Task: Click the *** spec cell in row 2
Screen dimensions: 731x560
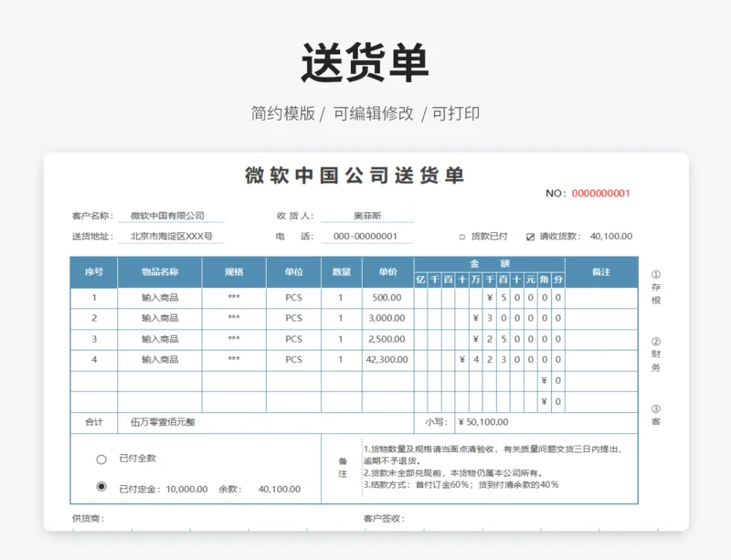Action: point(234,319)
